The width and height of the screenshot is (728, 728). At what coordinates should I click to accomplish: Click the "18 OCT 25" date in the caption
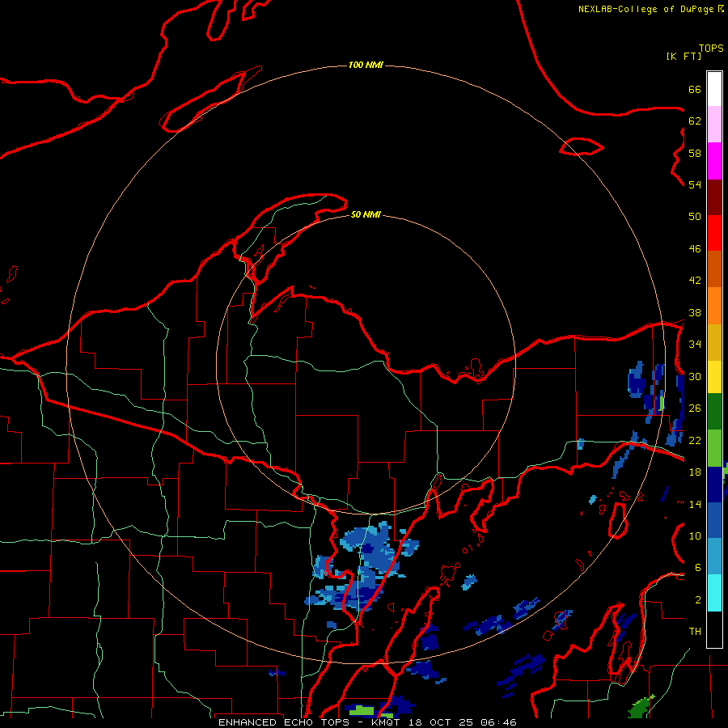pos(442,722)
